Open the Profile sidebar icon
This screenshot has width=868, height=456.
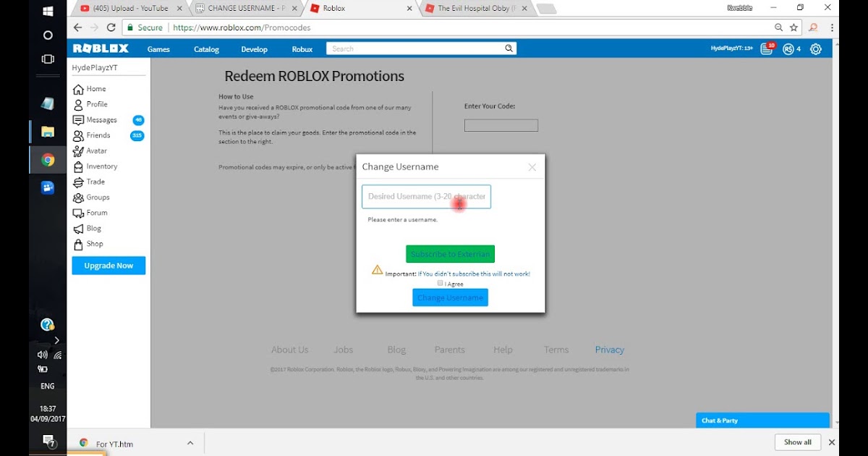pyautogui.click(x=78, y=104)
